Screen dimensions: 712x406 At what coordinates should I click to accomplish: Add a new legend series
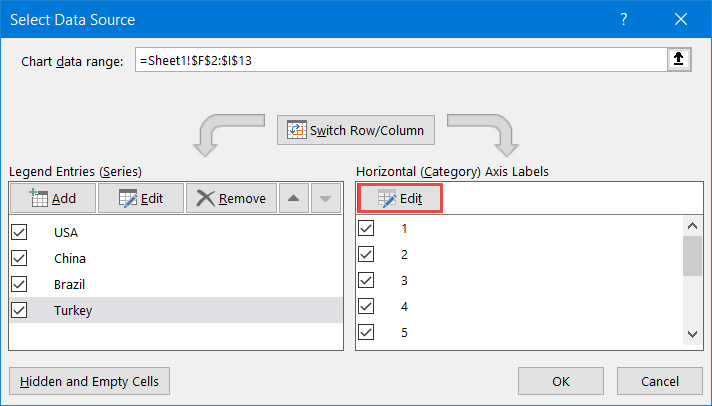[53, 198]
